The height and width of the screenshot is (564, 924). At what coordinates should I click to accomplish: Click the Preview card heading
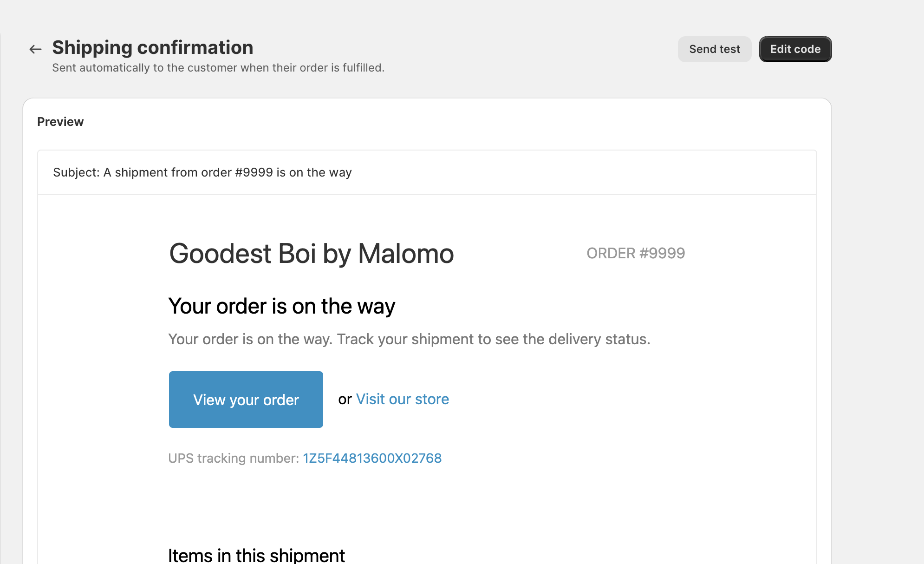click(x=60, y=122)
